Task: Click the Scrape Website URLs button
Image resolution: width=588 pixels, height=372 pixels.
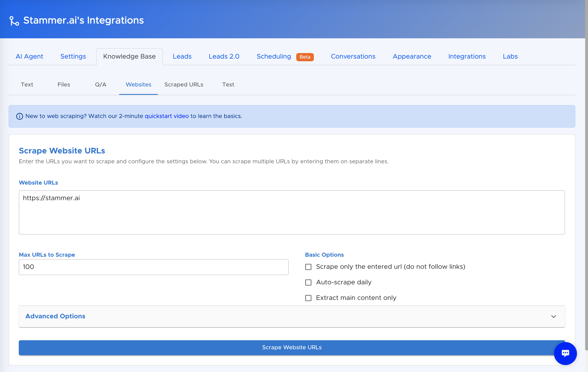Action: click(292, 347)
